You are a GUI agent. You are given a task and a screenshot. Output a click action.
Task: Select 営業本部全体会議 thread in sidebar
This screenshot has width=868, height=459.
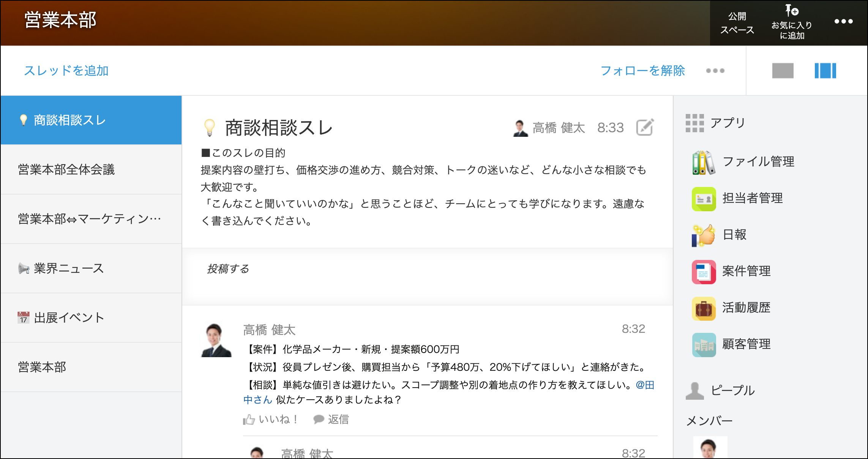tap(91, 169)
